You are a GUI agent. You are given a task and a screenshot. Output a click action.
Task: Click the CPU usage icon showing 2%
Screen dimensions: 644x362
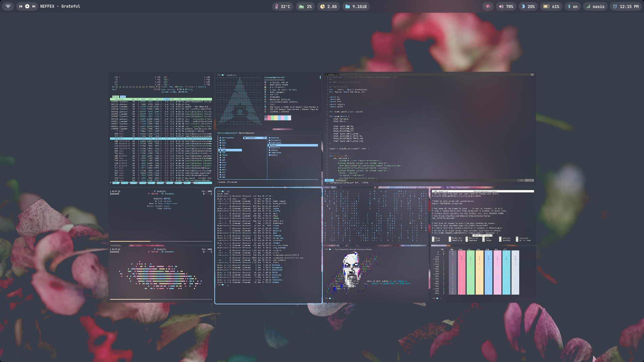tap(301, 6)
